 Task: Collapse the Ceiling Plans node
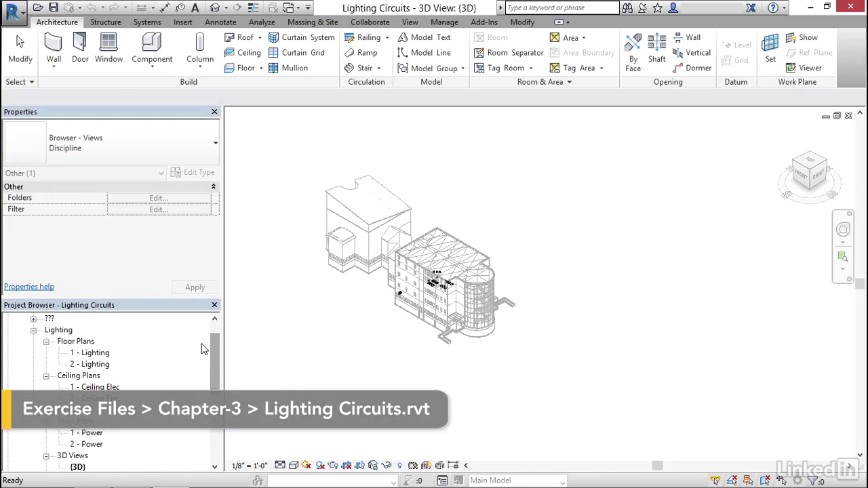click(46, 375)
